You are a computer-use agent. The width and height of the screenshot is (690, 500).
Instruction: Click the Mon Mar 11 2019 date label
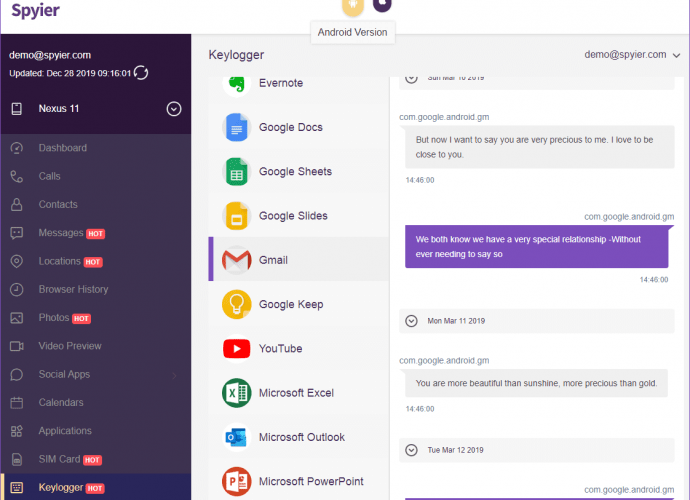pyautogui.click(x=456, y=321)
